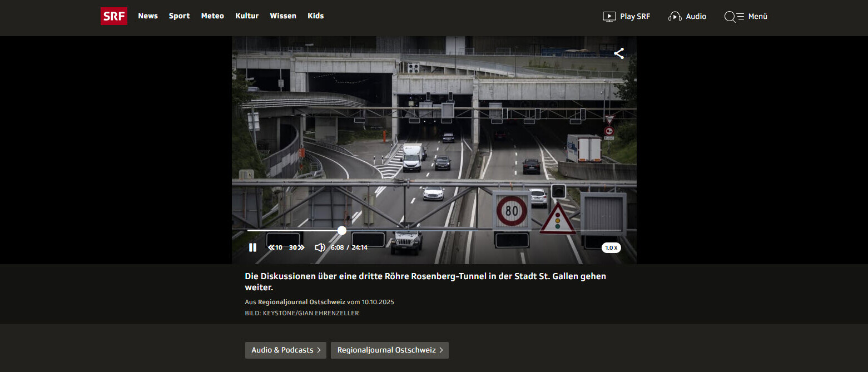Share this episode via share icon
The width and height of the screenshot is (868, 372).
(x=619, y=53)
